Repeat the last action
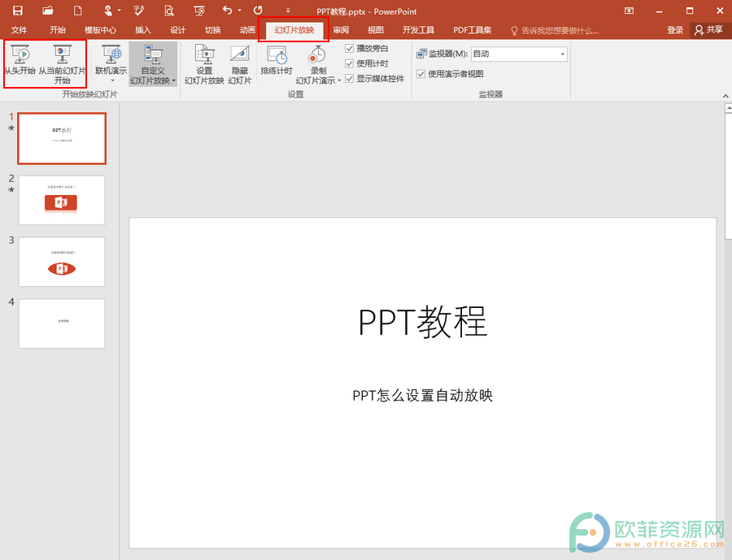Image resolution: width=732 pixels, height=560 pixels. coord(258,10)
